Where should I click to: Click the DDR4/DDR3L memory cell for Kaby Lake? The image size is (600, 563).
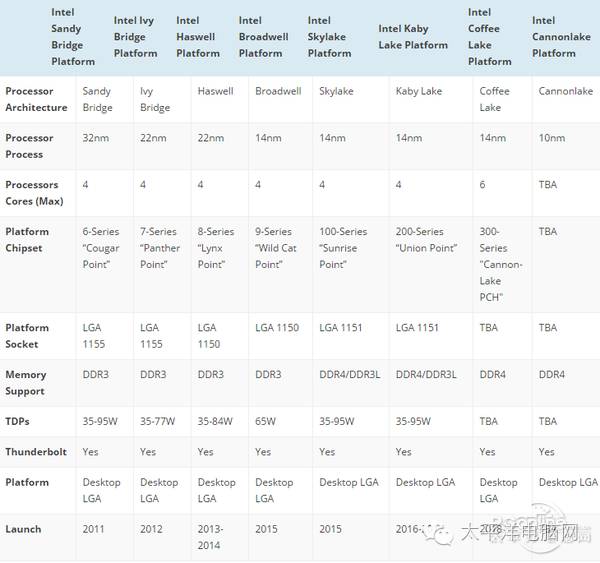pos(426,375)
